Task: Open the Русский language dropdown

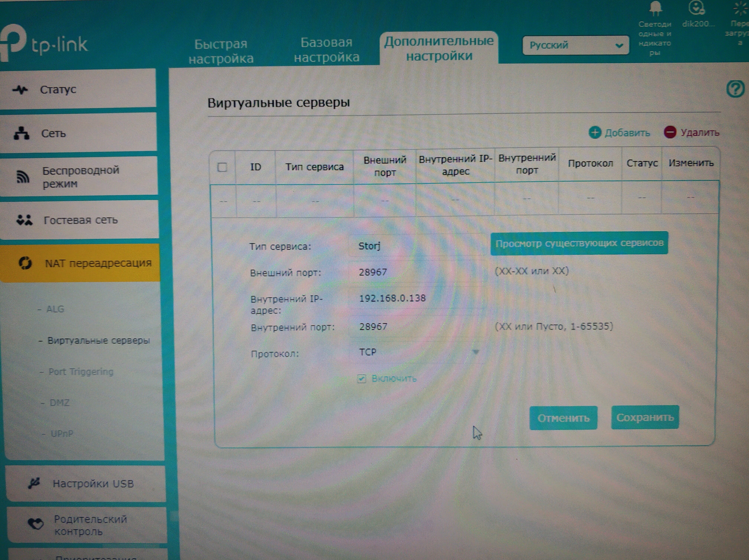Action: point(575,45)
